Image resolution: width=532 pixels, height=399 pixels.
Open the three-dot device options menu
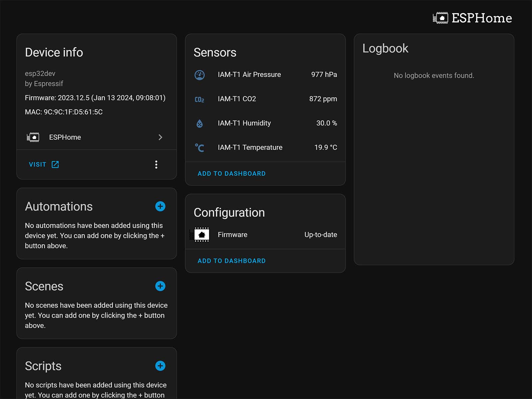coord(156,165)
